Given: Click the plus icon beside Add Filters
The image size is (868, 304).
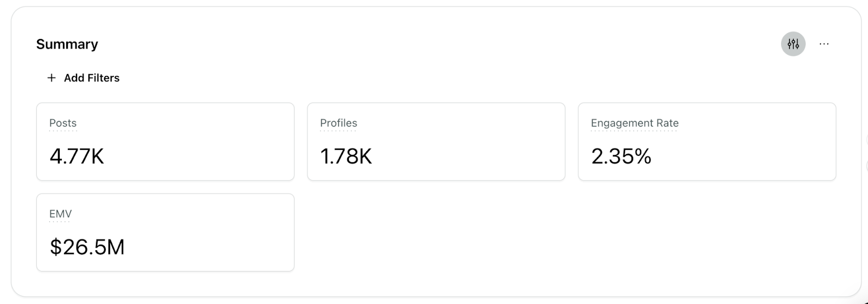Looking at the screenshot, I should point(52,78).
